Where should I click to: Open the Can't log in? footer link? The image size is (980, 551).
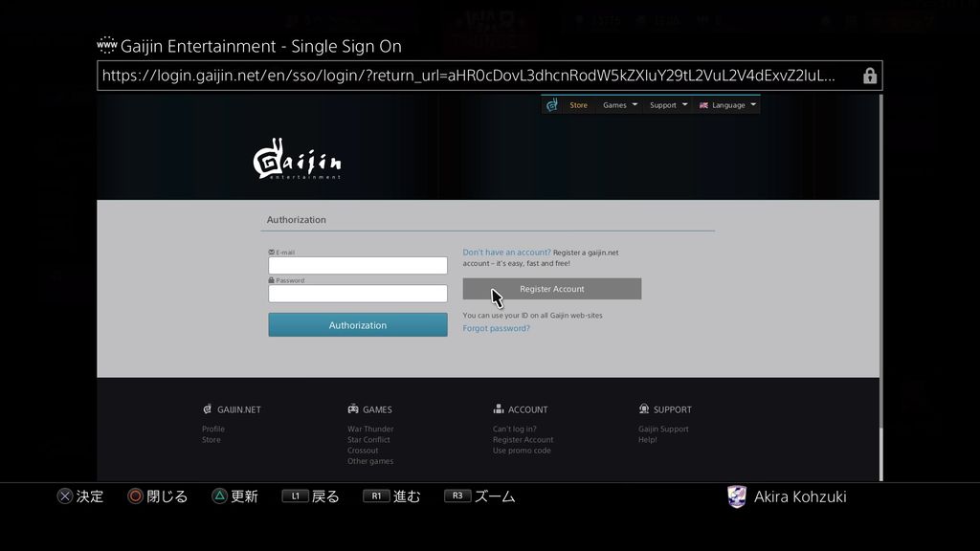[514, 429]
